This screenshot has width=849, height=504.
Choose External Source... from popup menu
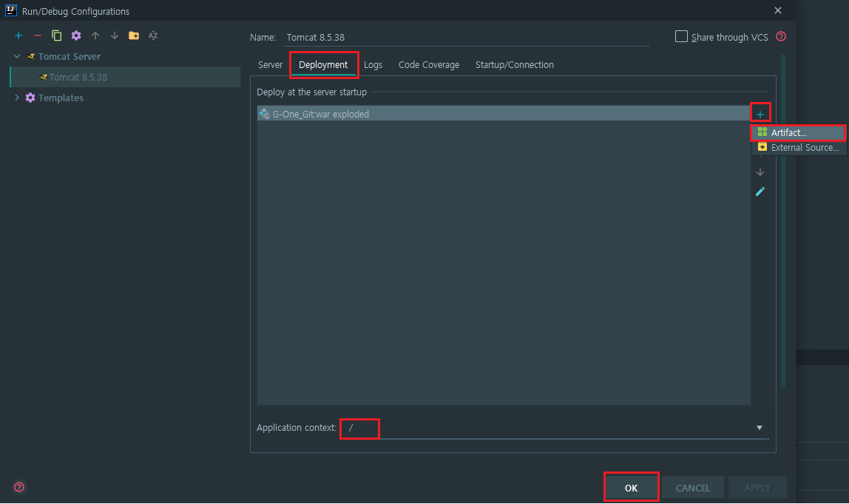pos(798,148)
